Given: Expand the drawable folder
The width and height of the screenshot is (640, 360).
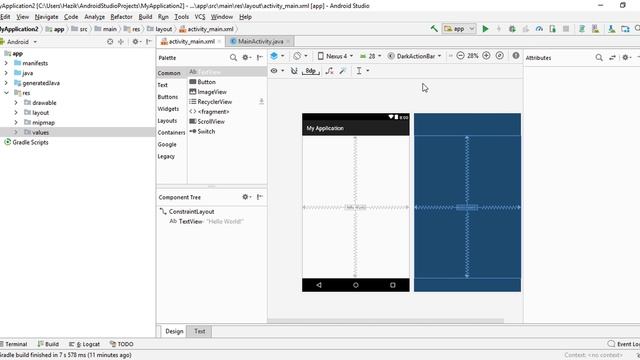Looking at the screenshot, I should pos(16,102).
